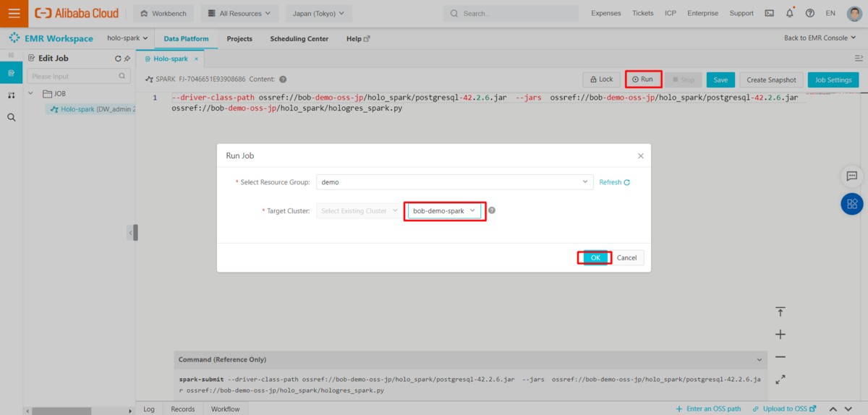Open the Log tab
The image size is (868, 415).
pyautogui.click(x=148, y=409)
